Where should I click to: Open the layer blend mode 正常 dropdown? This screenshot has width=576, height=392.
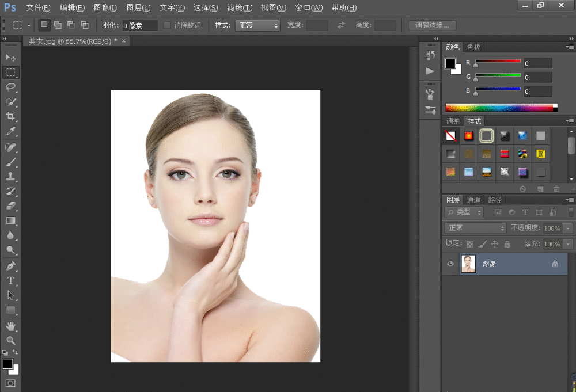point(475,228)
